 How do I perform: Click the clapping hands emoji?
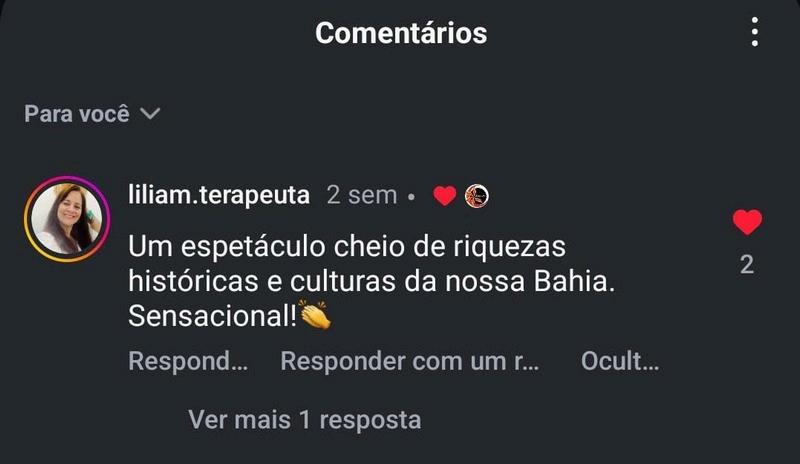(315, 314)
